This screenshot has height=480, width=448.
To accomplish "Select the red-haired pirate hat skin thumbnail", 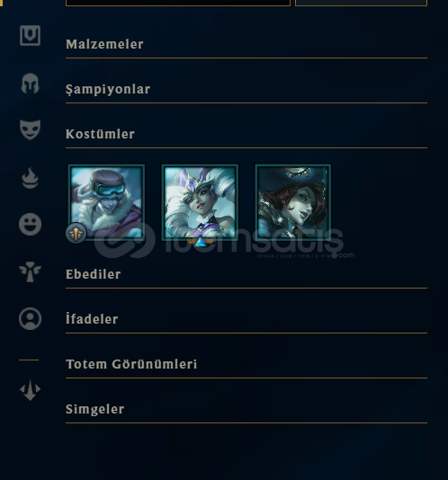I will click(293, 202).
